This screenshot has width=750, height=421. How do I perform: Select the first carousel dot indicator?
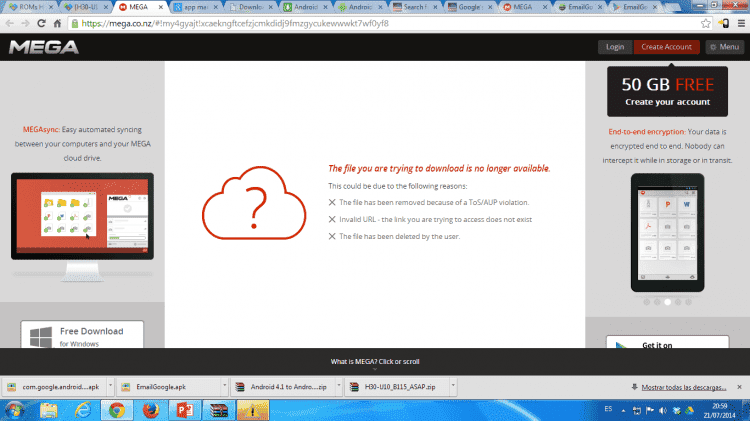647,302
